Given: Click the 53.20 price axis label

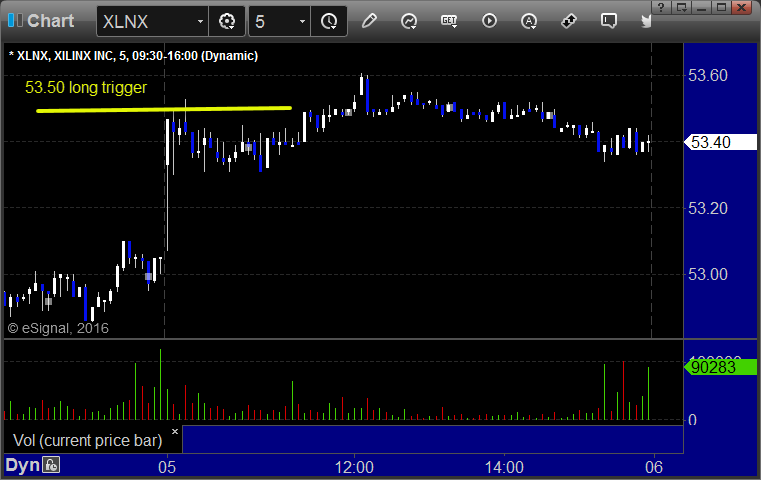Looking at the screenshot, I should point(708,208).
